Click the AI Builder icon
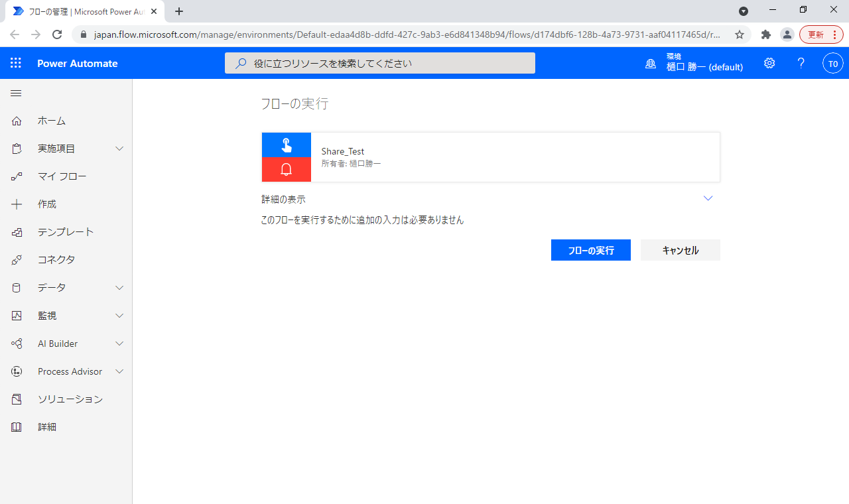The height and width of the screenshot is (504, 849). point(17,344)
